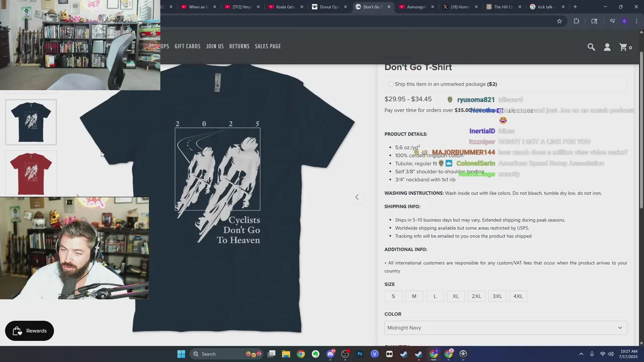Switch to the (18) Home X tab
This screenshot has height=362, width=644.
pyautogui.click(x=459, y=7)
